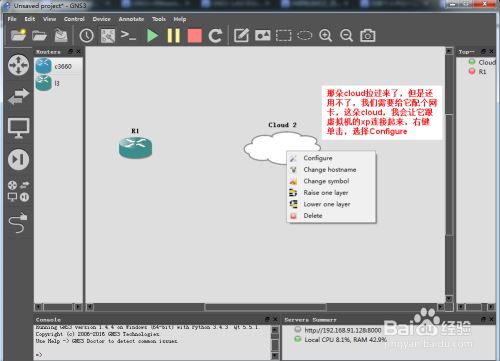Viewport: 500px width, 361px height.
Task: Choose Lower one layer option
Action: (x=332, y=204)
